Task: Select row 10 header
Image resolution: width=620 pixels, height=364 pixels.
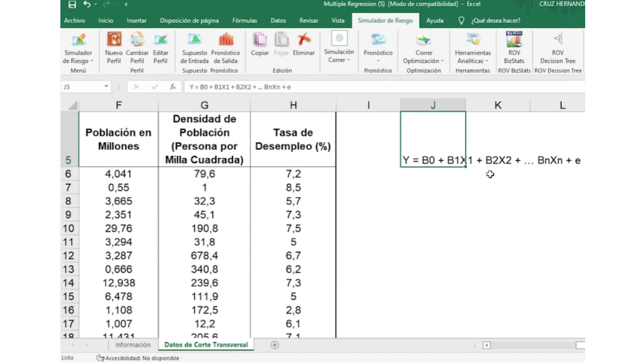Action: [69, 229]
